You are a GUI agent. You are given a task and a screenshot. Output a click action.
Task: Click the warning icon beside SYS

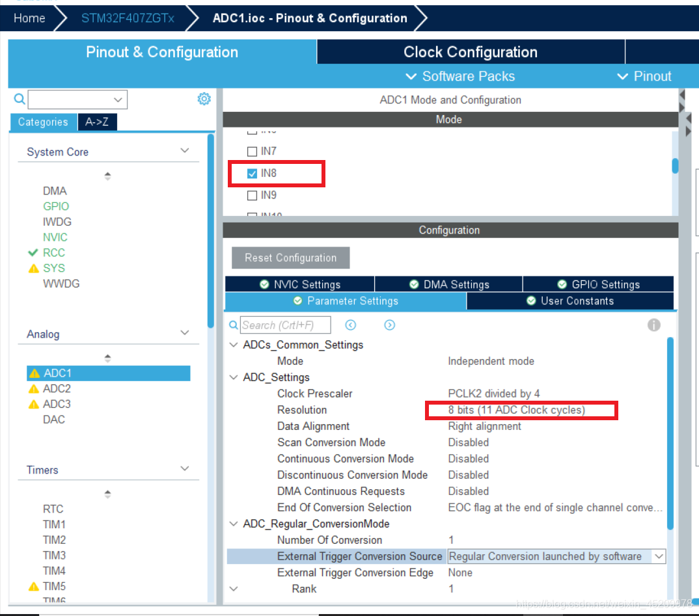point(34,269)
